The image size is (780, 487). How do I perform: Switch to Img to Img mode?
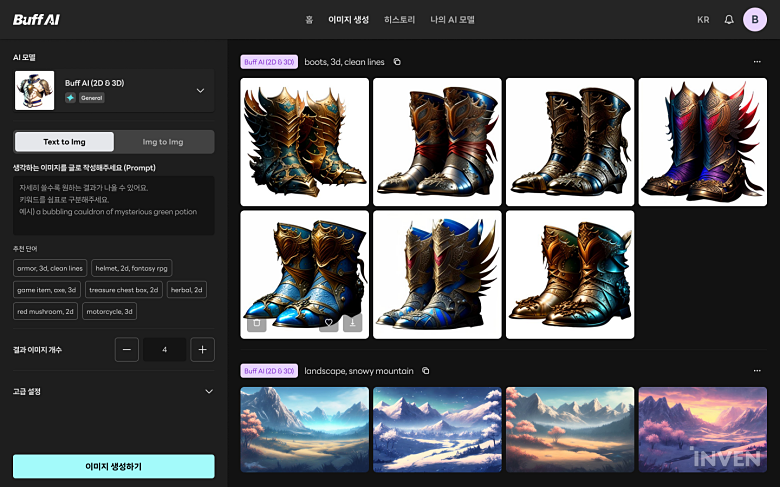(x=163, y=142)
